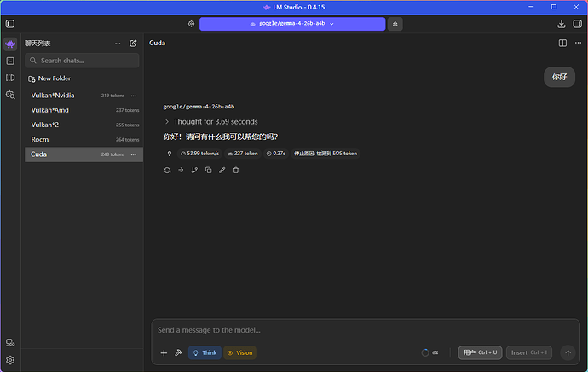
Task: Send the message with arrow button
Action: click(568, 353)
